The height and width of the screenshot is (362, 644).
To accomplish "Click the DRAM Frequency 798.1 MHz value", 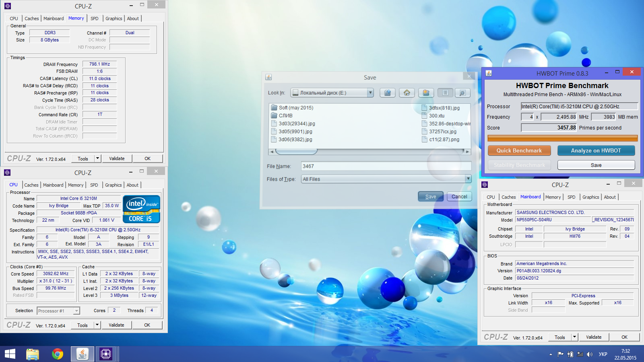I will pyautogui.click(x=99, y=64).
